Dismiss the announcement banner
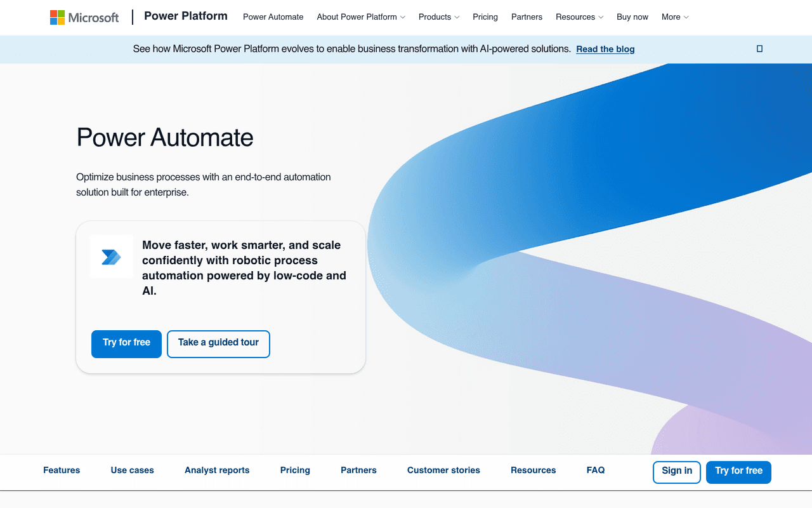Viewport: 812px width, 508px height. [x=759, y=49]
